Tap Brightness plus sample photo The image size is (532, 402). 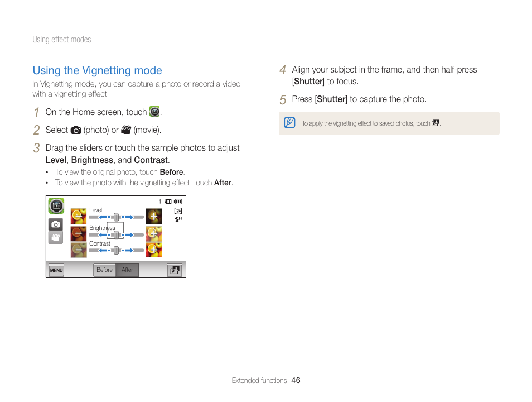coord(154,234)
